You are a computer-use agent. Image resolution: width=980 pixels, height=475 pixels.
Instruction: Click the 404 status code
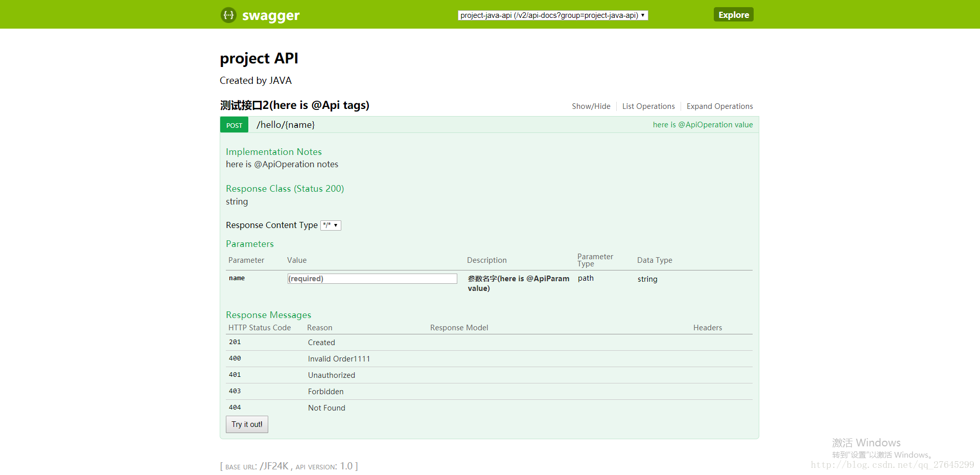point(235,408)
